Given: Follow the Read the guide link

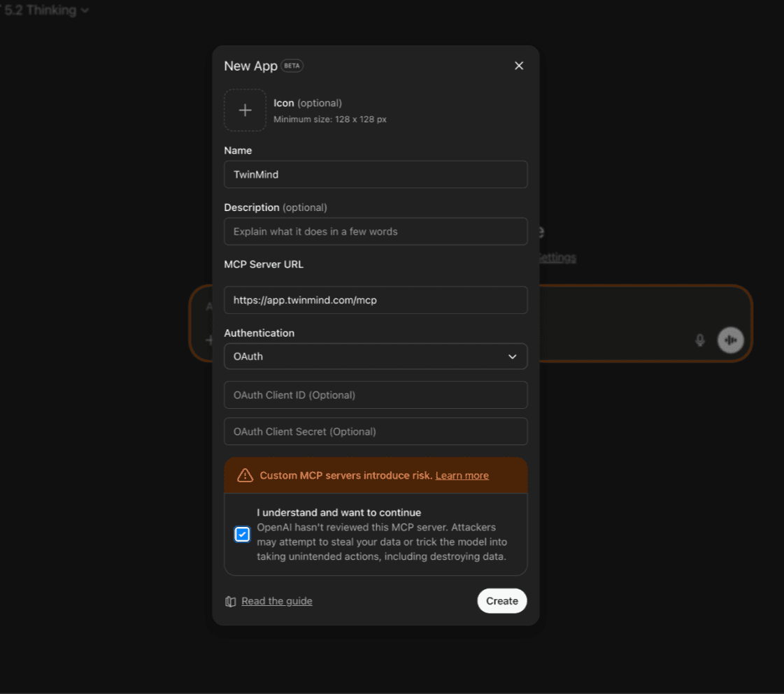Looking at the screenshot, I should 277,601.
